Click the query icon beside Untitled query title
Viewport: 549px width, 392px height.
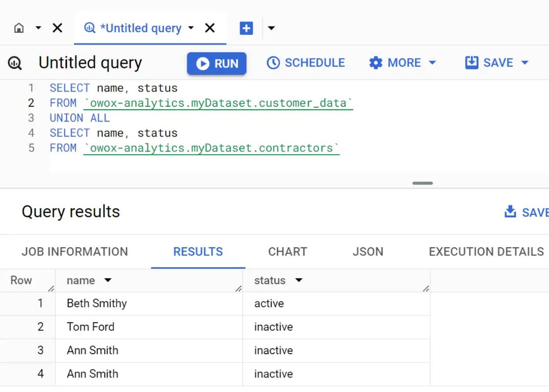[x=15, y=63]
